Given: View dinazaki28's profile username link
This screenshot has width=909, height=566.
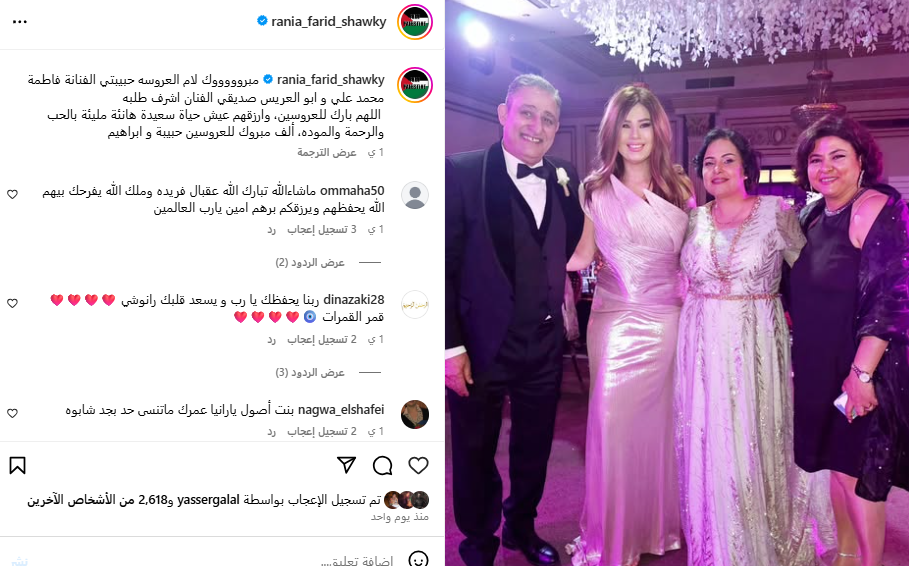Looking at the screenshot, I should [x=354, y=300].
